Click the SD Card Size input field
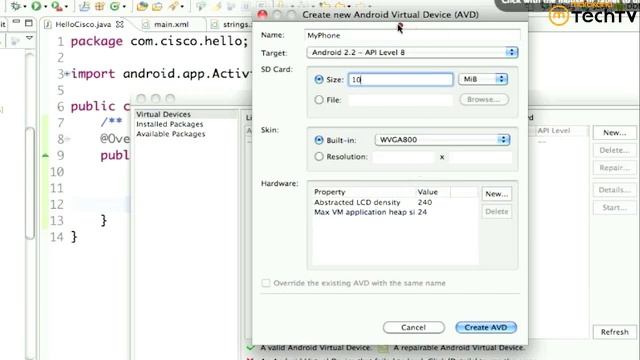This screenshot has height=360, width=640. pyautogui.click(x=400, y=79)
